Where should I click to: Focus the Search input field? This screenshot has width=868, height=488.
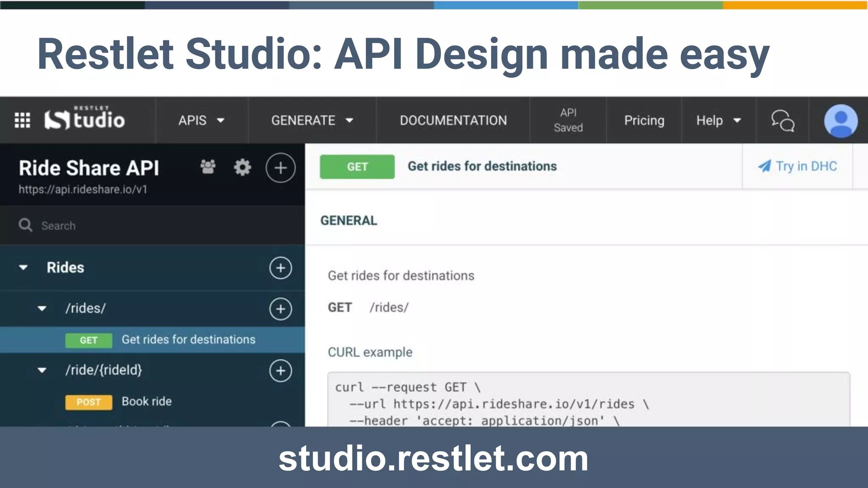152,225
